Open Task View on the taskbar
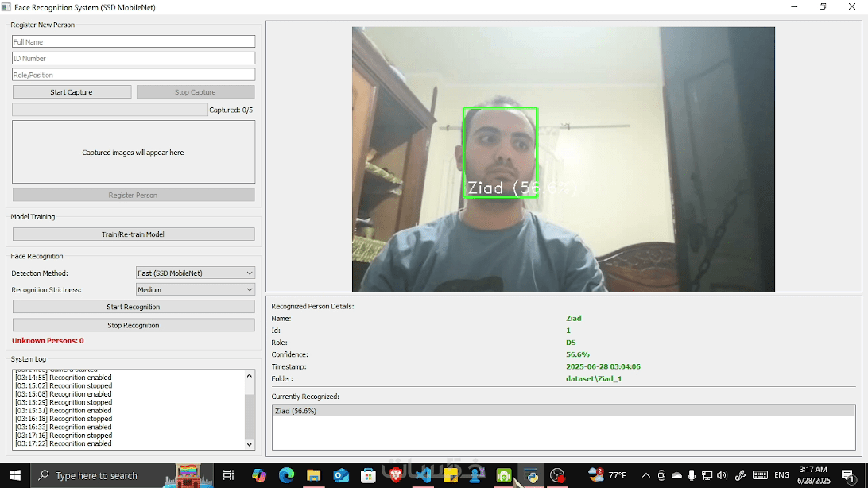The width and height of the screenshot is (868, 488). click(x=228, y=475)
